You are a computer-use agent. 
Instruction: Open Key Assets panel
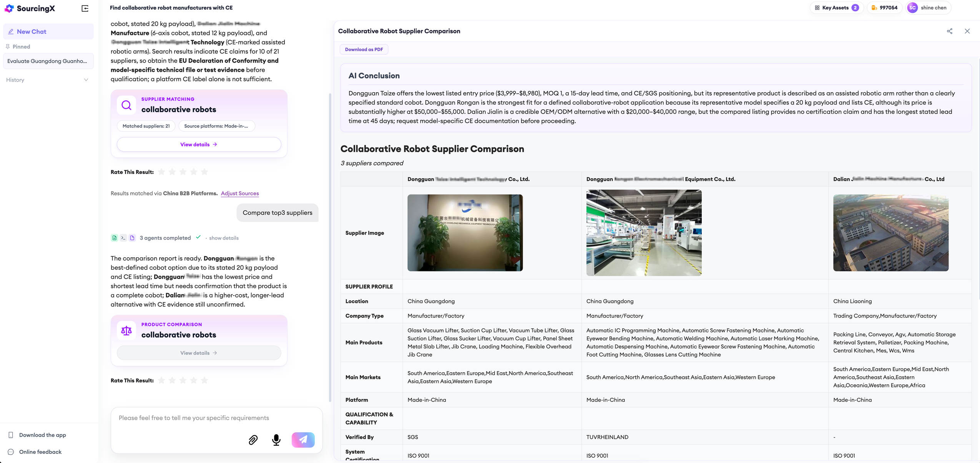[837, 8]
